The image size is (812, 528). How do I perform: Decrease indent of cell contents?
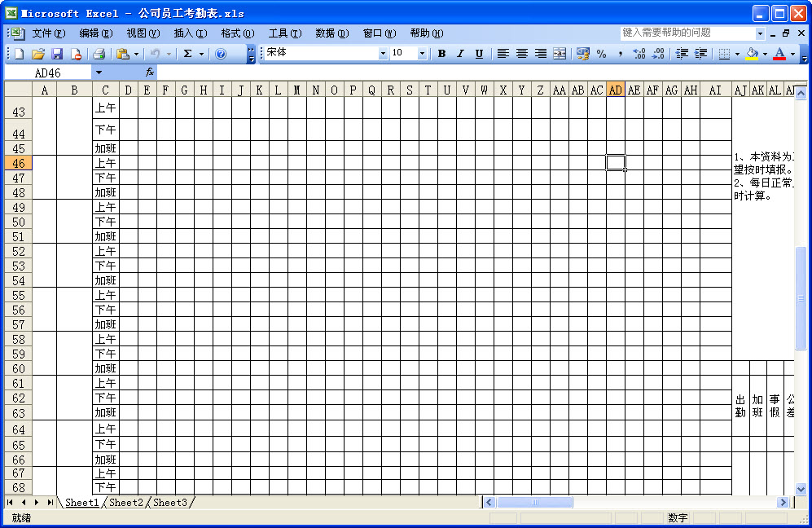(682, 53)
